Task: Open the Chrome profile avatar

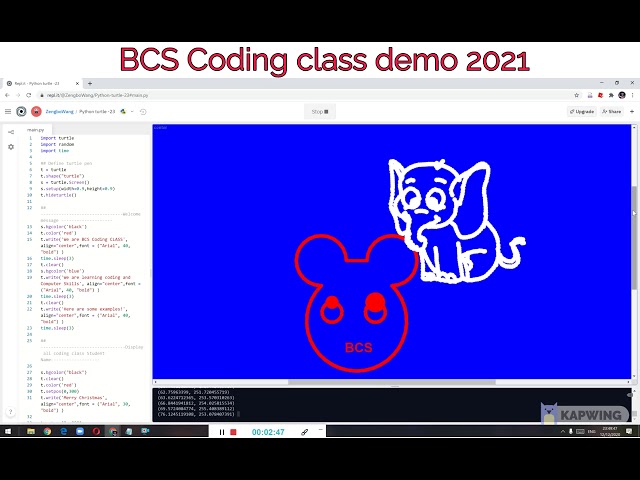Action: [622, 95]
